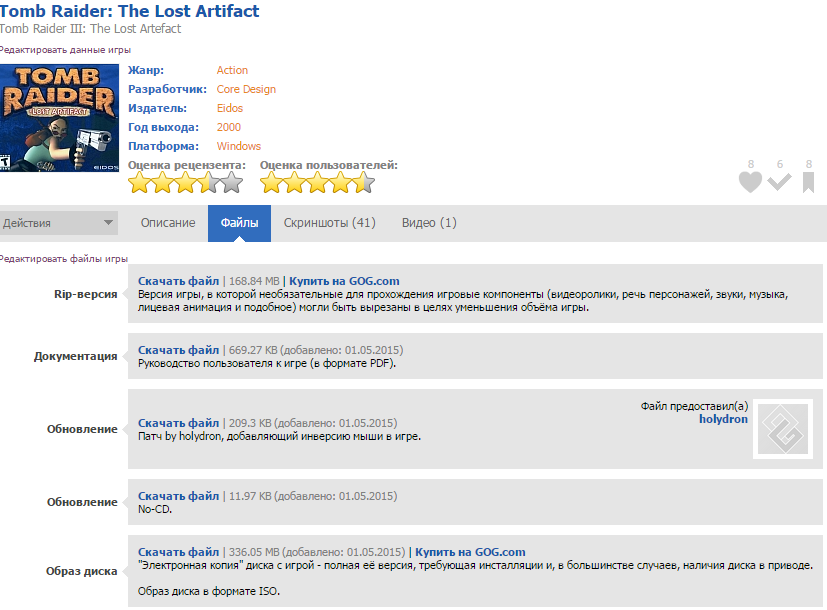Download the Документация PDF file

point(178,350)
